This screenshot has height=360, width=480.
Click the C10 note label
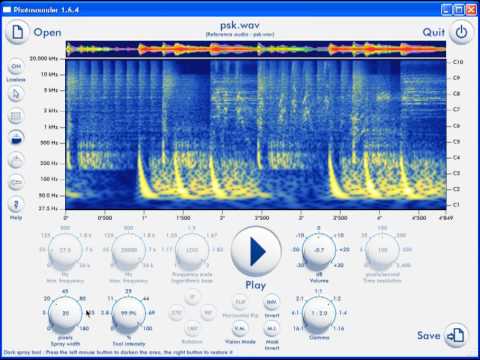458,62
